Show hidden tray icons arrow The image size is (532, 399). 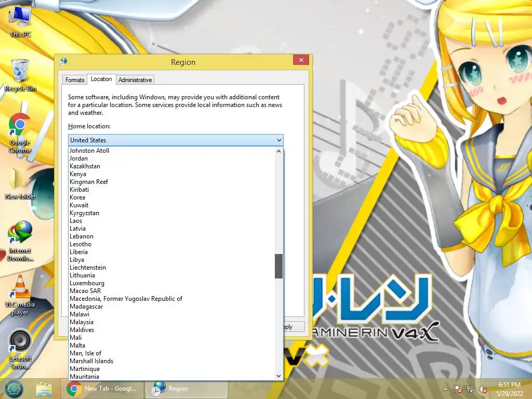[445, 389]
